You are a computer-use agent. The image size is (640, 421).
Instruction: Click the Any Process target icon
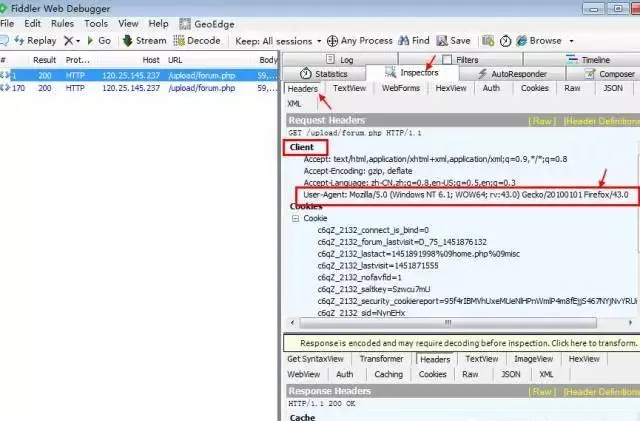click(332, 41)
